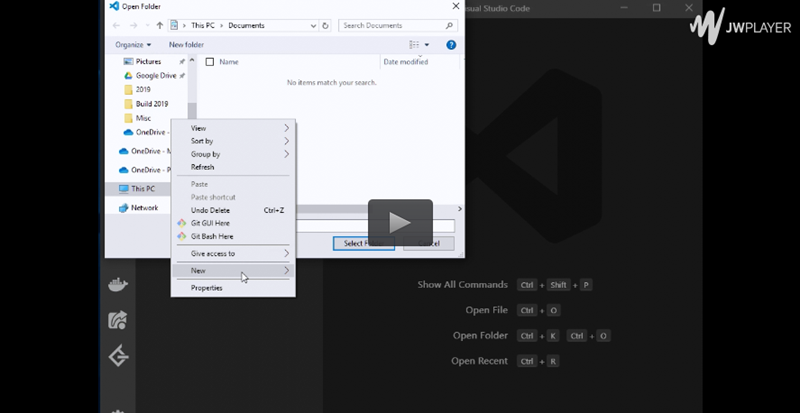Viewport: 800px width, 413px height.
Task: Open the Remote Explorer activity bar icon
Action: point(117,320)
